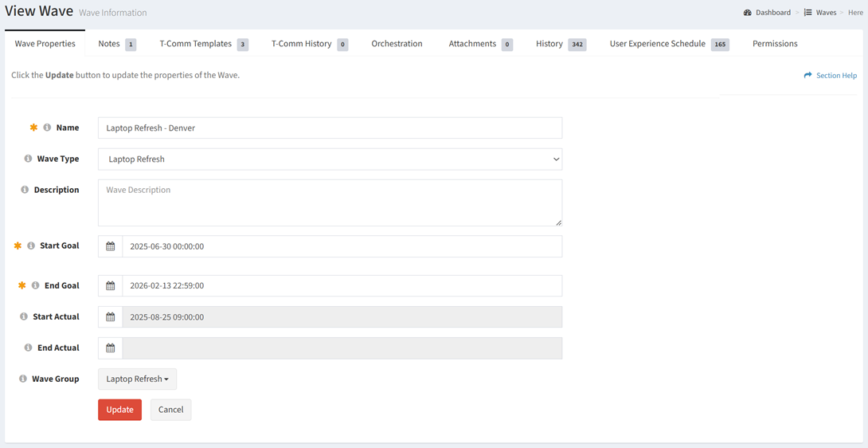Screen dimensions: 868x448
Task: Click calendar icon beside Start Goal
Action: (111, 246)
